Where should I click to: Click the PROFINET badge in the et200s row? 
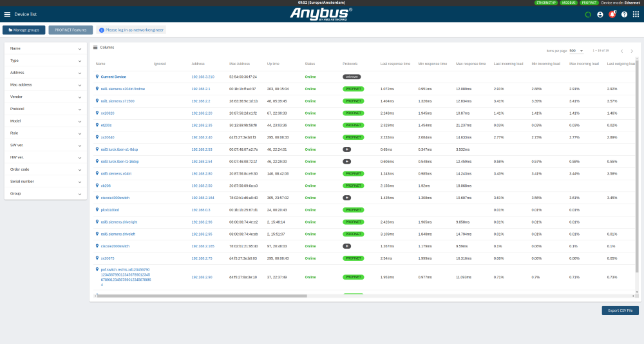353,126
